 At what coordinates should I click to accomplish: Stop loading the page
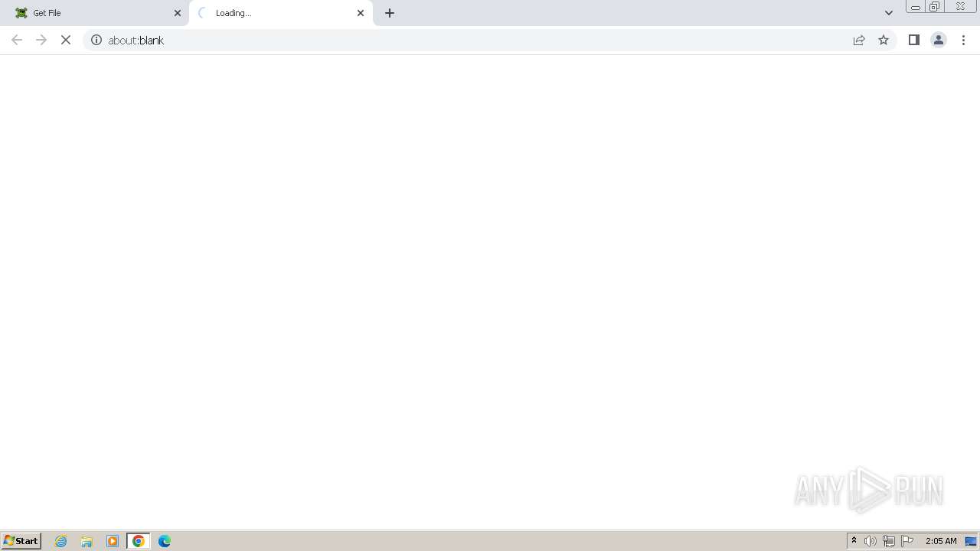66,40
